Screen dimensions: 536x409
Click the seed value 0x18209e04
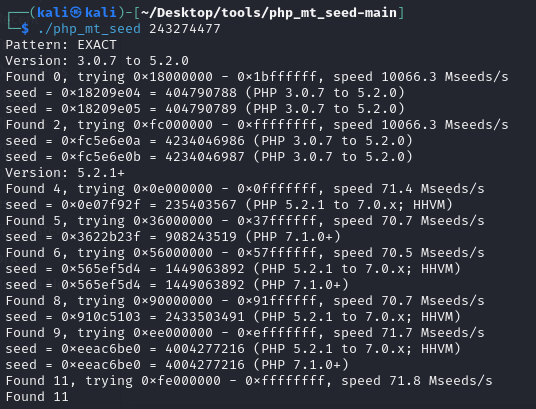click(x=101, y=93)
